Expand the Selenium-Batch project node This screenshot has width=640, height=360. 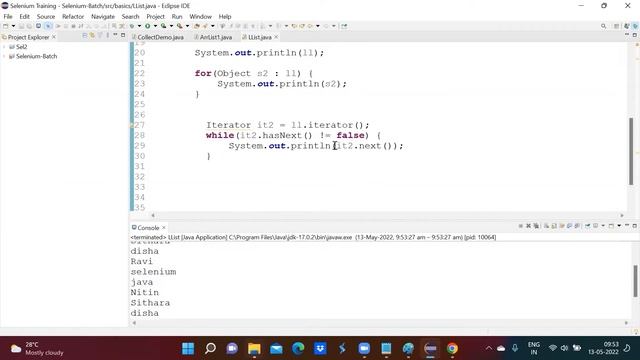[x=4, y=56]
